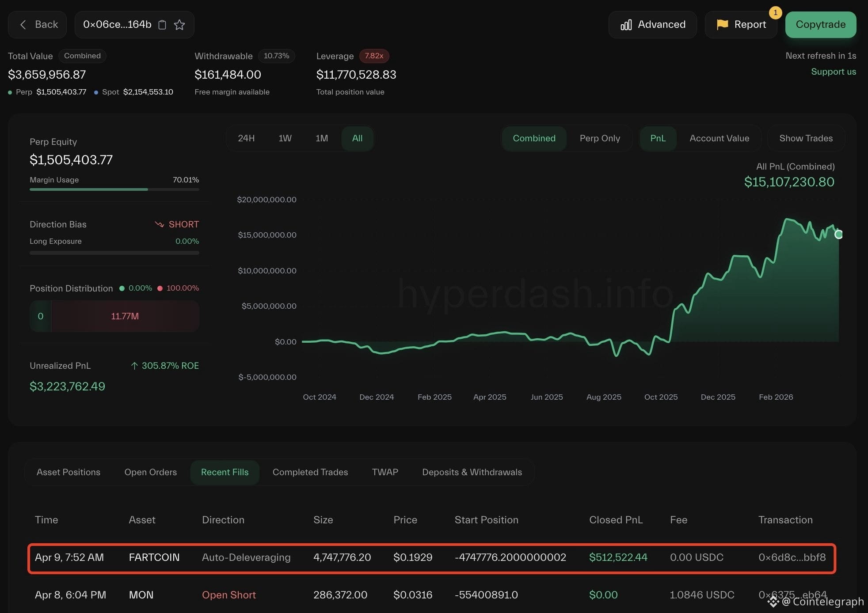This screenshot has height=613, width=868.
Task: Click the chart's current data point marker
Action: coord(838,235)
